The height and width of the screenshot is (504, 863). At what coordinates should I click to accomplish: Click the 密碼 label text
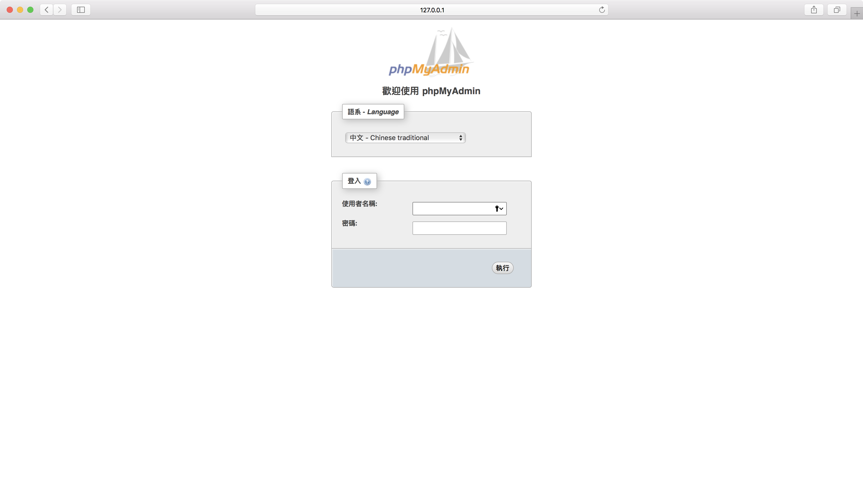pyautogui.click(x=349, y=223)
